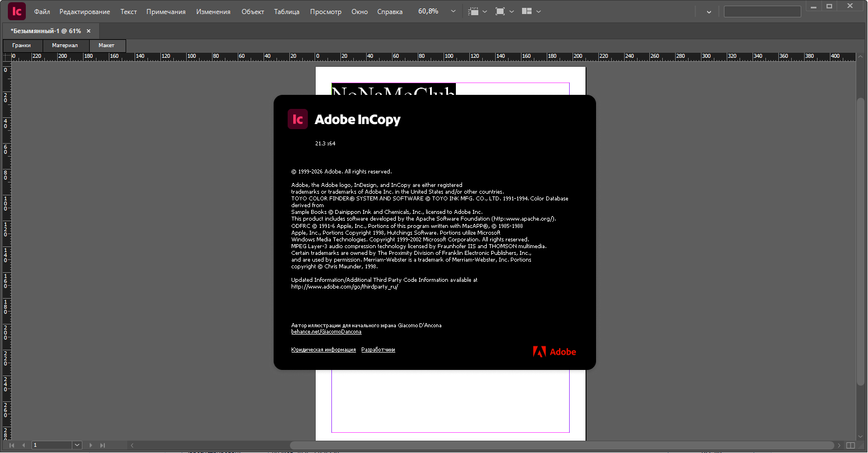Viewport: 868px width, 453px height.
Task: Open the Разработчики link
Action: pyautogui.click(x=378, y=350)
